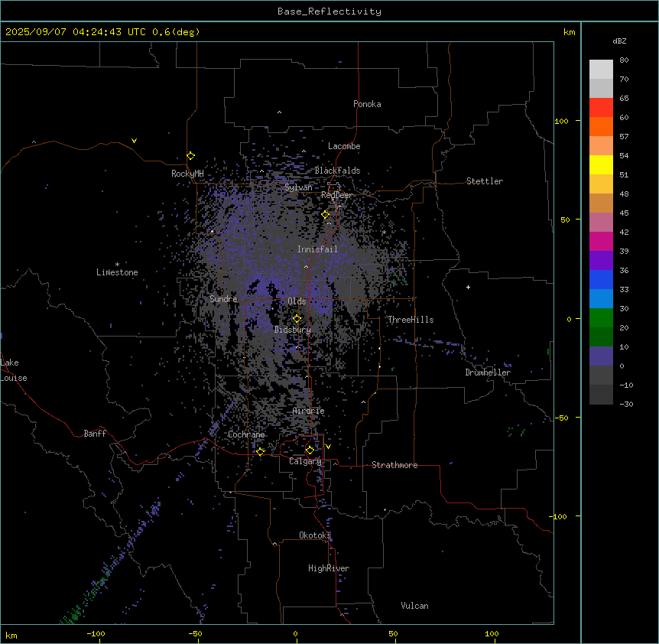The width and height of the screenshot is (659, 644).
Task: Select the white plus marker north of Drumheller
Action: [x=468, y=287]
